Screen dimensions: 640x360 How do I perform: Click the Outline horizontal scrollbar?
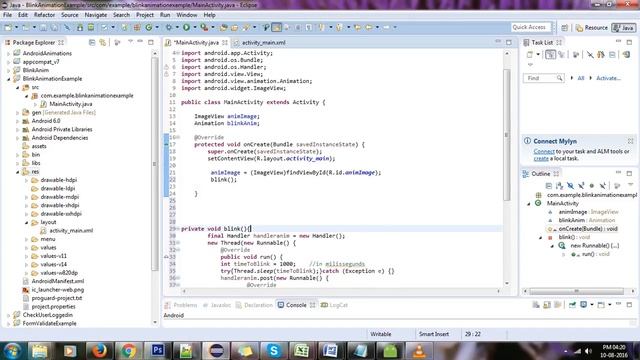pyautogui.click(x=576, y=291)
